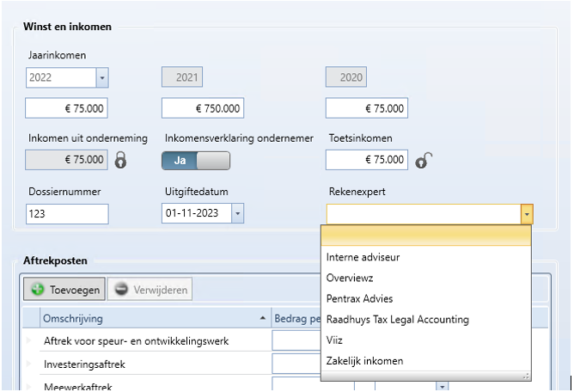Image resolution: width=574 pixels, height=392 pixels.
Task: Click the 2021 income field showing € 750.000
Action: point(203,108)
